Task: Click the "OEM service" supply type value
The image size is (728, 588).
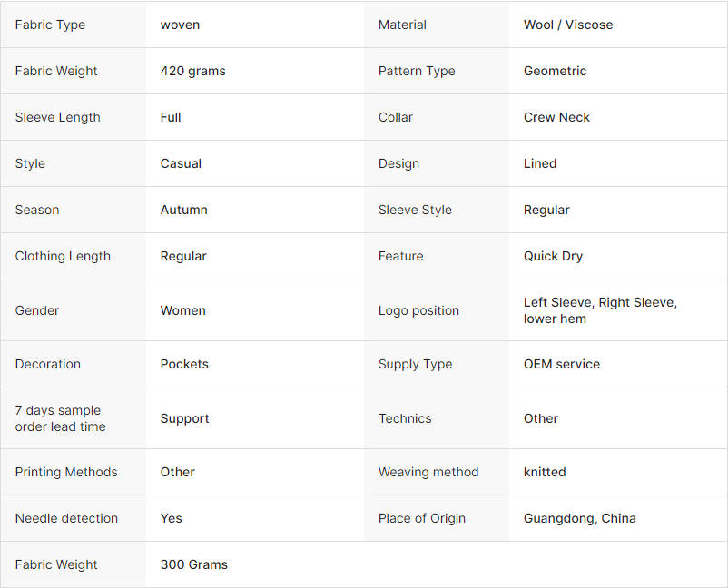Action: coord(561,364)
